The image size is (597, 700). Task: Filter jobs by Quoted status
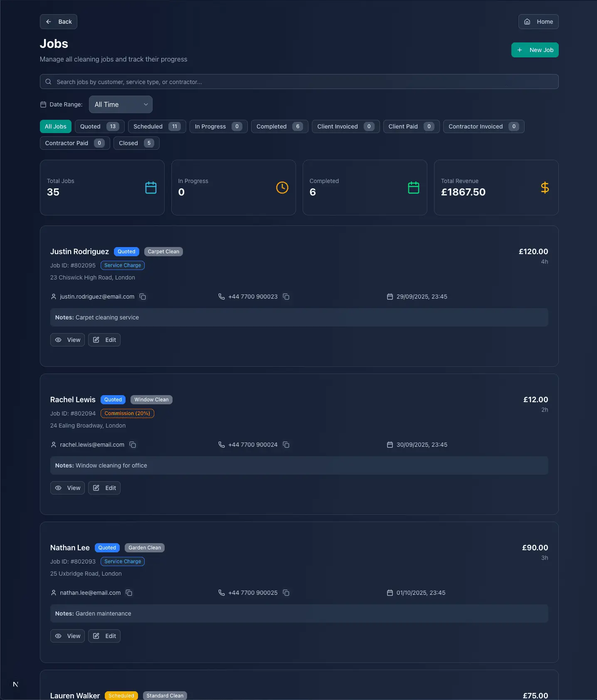(x=100, y=126)
